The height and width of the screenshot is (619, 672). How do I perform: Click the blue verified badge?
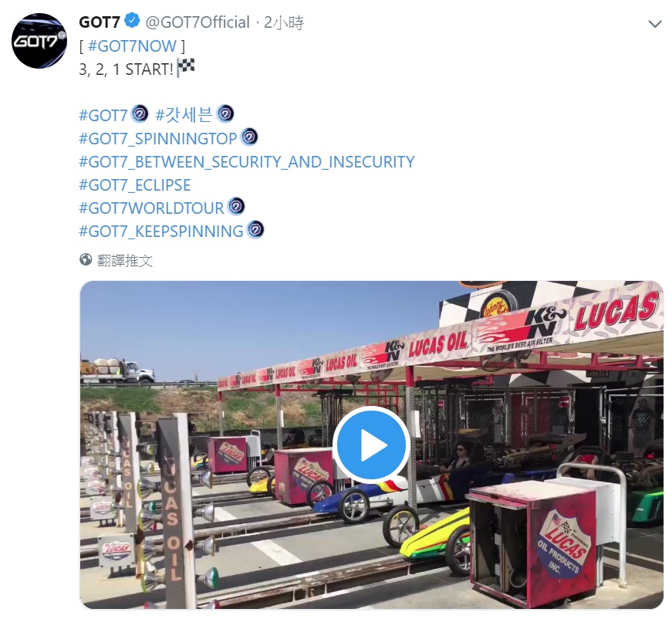click(x=133, y=23)
